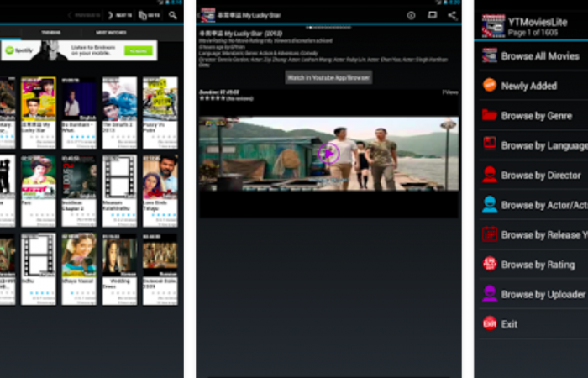The image size is (588, 378).
Task: Play the My Lucky Star video
Action: [x=328, y=152]
